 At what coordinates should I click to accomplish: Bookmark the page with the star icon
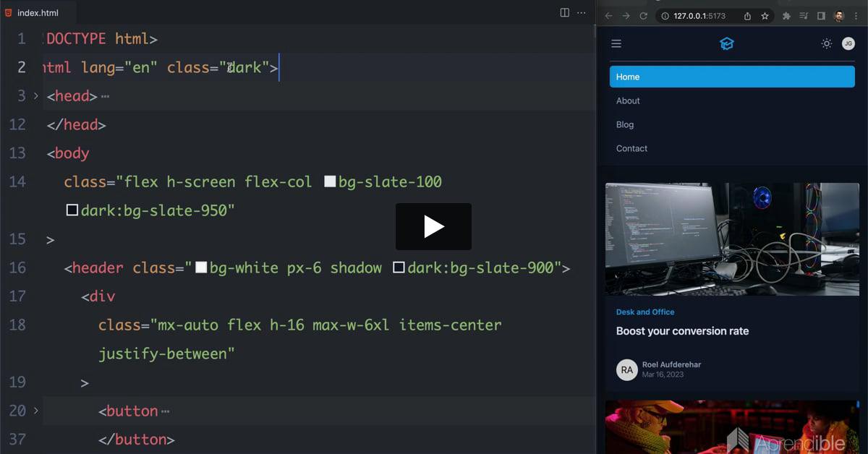click(x=765, y=16)
